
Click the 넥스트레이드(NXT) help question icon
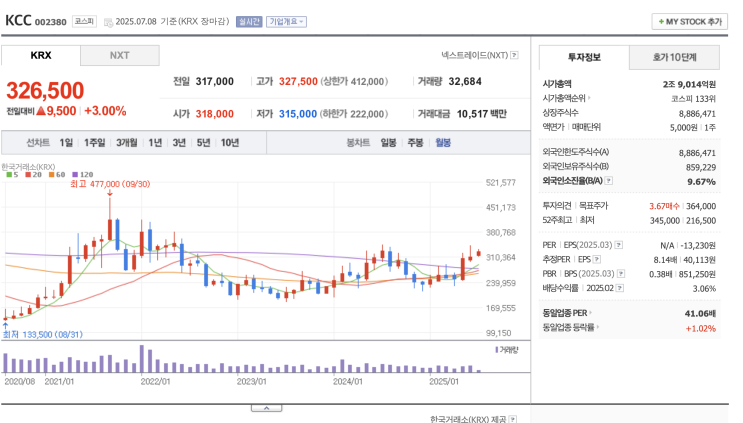click(514, 55)
